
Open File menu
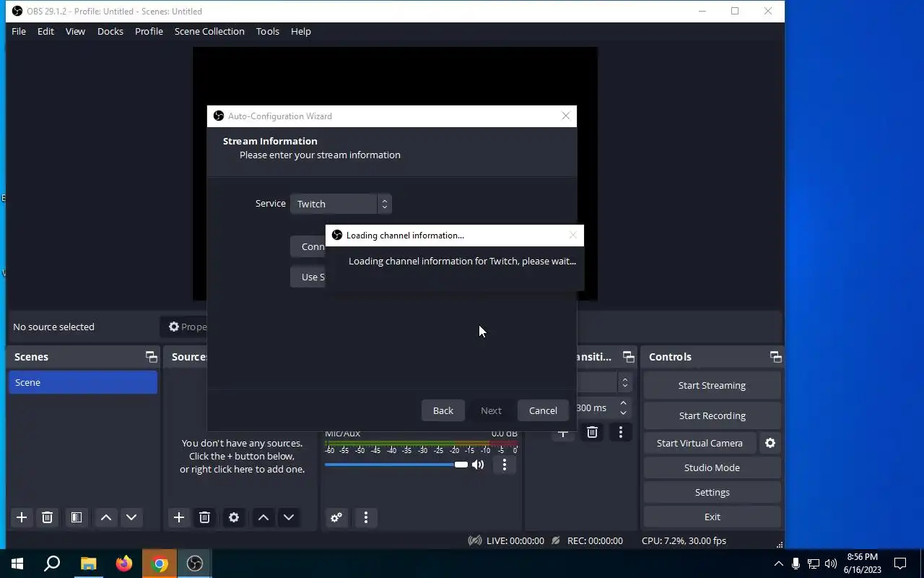(x=19, y=31)
